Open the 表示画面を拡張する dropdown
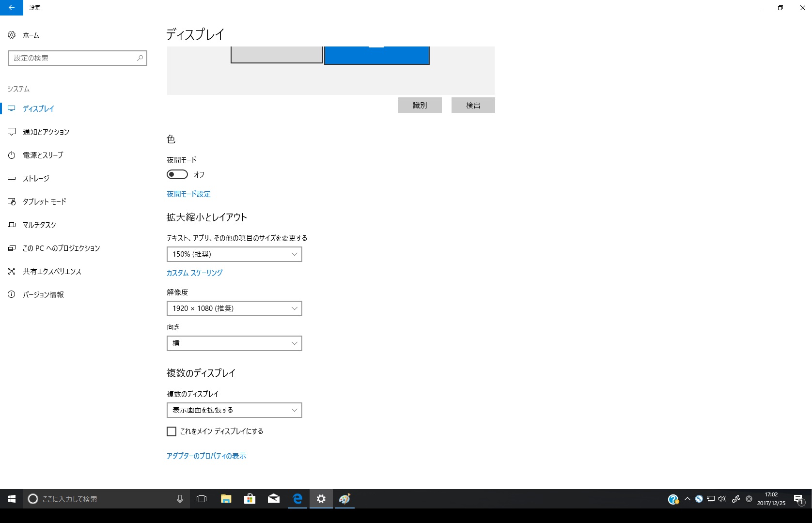Viewport: 812px width, 523px height. pyautogui.click(x=234, y=410)
